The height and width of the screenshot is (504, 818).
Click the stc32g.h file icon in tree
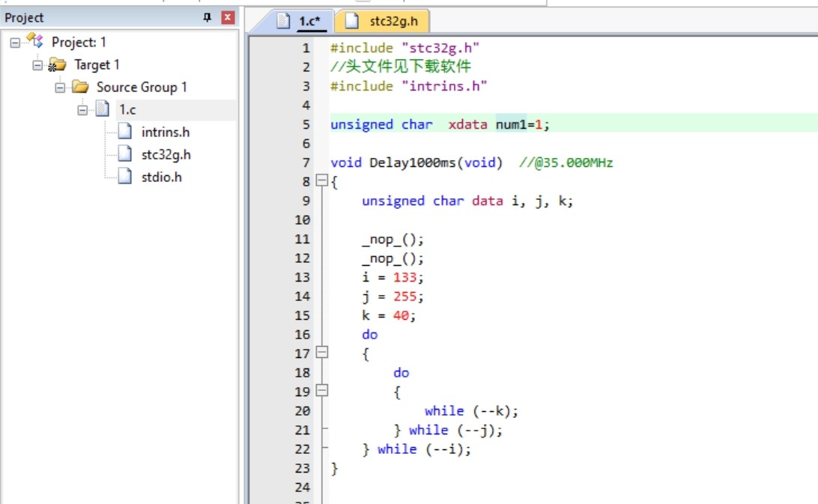click(124, 154)
